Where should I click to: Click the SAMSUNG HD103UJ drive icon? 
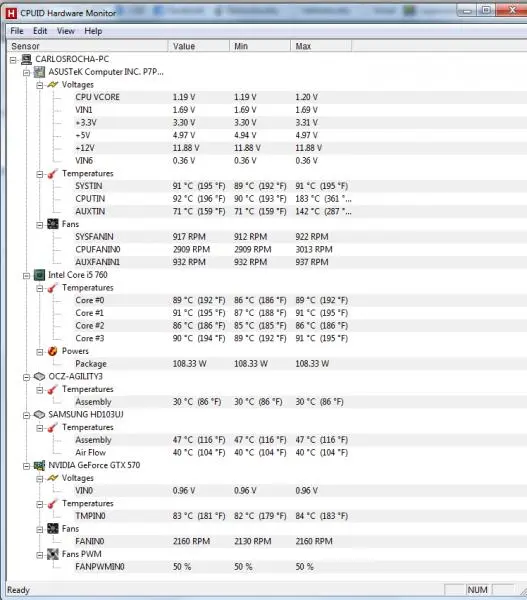pyautogui.click(x=39, y=414)
